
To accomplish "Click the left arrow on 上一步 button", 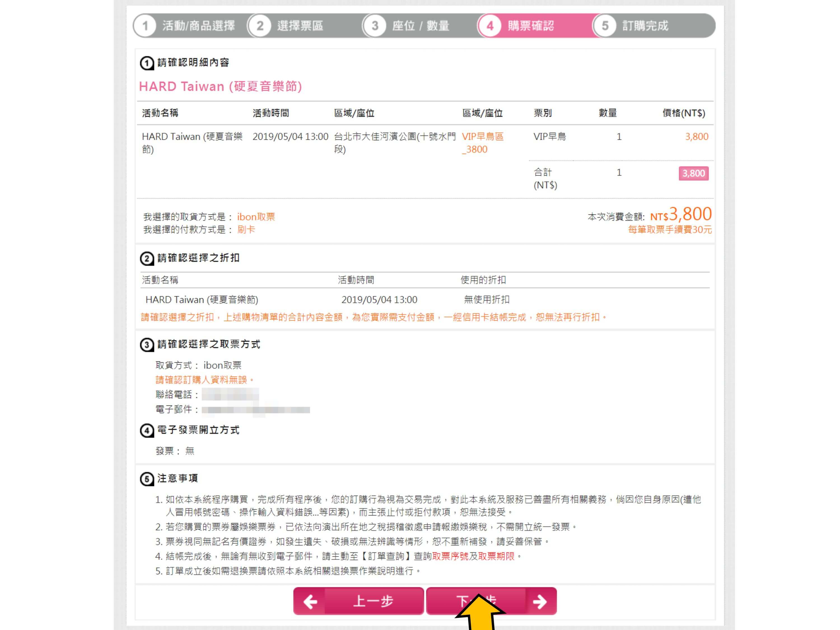I will [x=310, y=601].
